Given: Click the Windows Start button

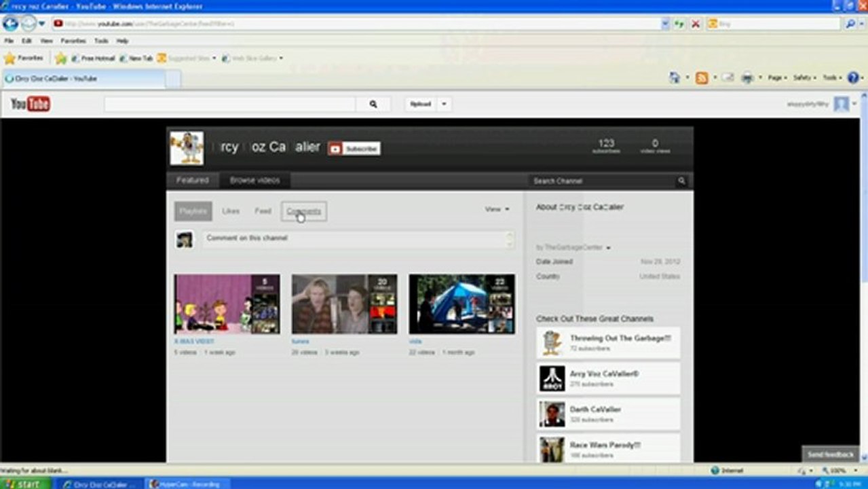Looking at the screenshot, I should click(25, 484).
